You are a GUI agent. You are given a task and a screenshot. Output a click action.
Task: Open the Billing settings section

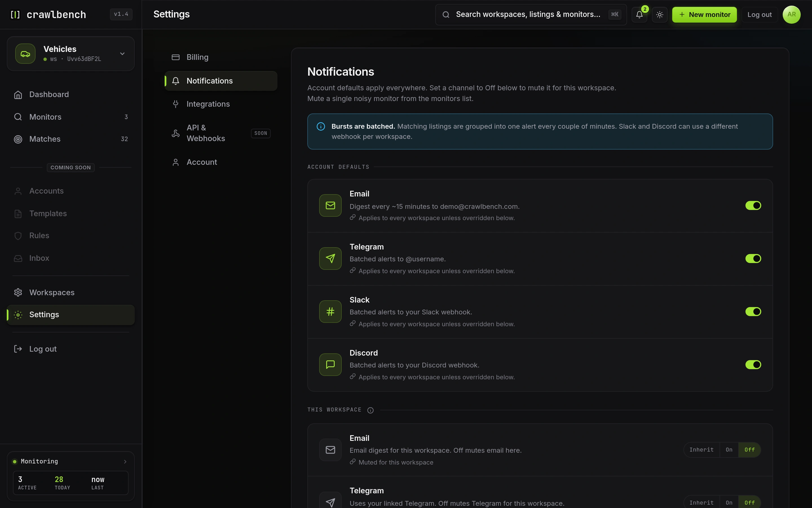(221, 57)
